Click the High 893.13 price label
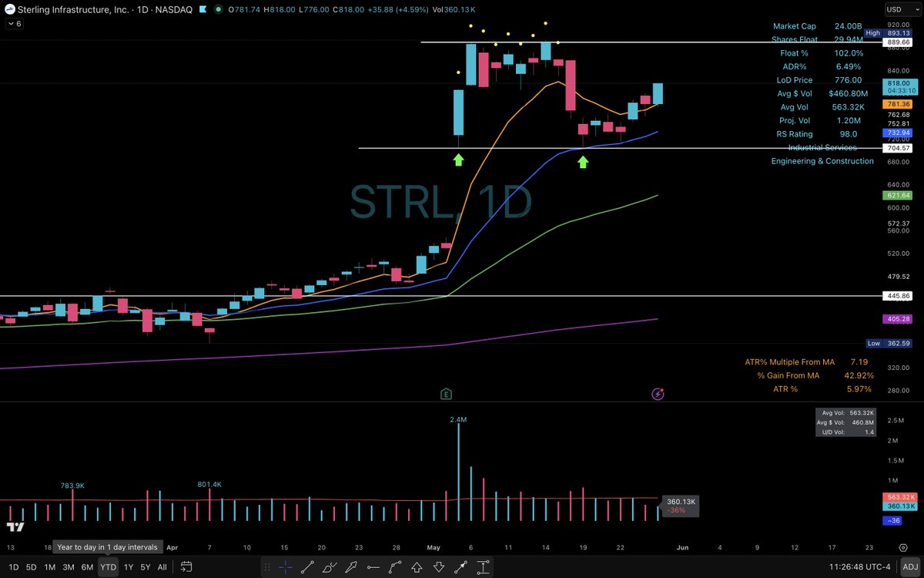Image resolution: width=924 pixels, height=578 pixels. tap(888, 33)
